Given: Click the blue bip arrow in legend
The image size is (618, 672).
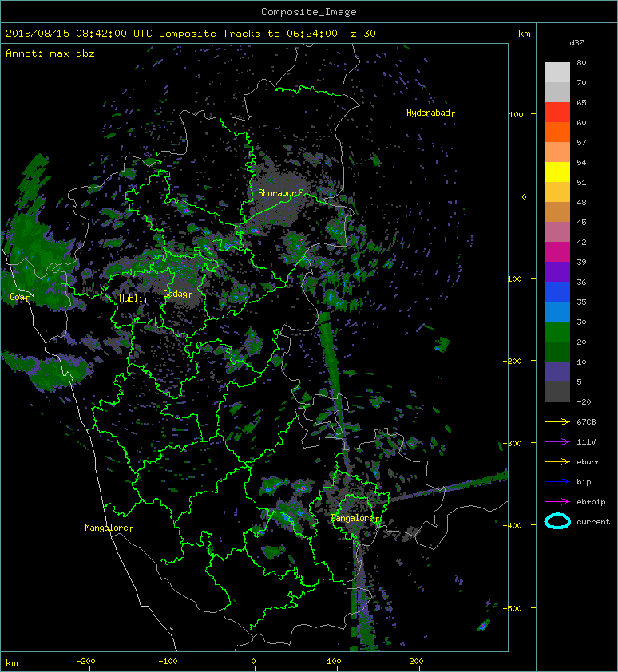Looking at the screenshot, I should click(x=557, y=482).
